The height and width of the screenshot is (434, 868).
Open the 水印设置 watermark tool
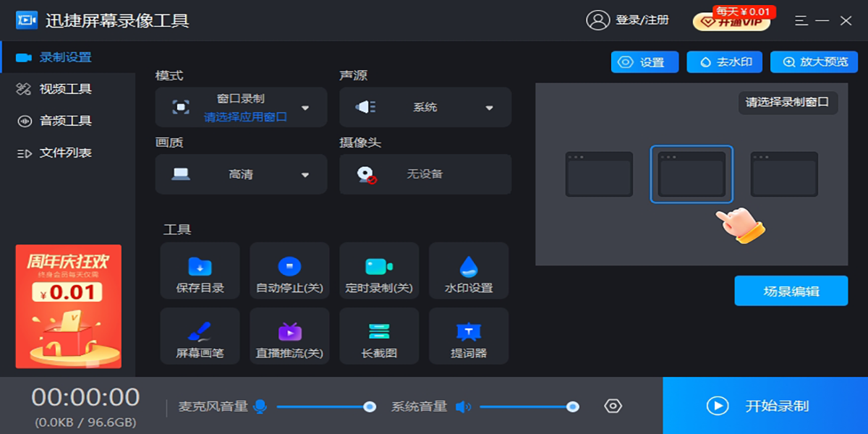pos(469,271)
